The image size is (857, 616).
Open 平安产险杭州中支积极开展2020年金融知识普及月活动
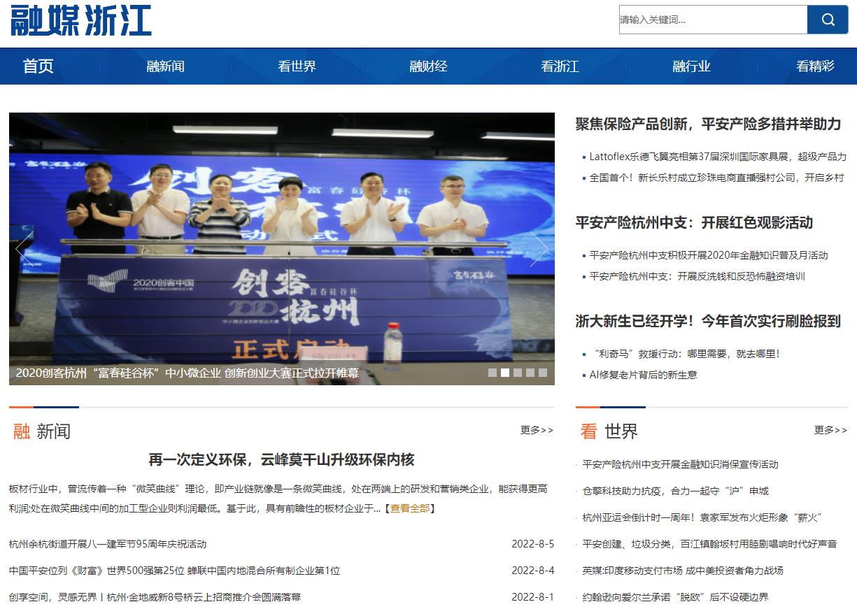tap(709, 255)
